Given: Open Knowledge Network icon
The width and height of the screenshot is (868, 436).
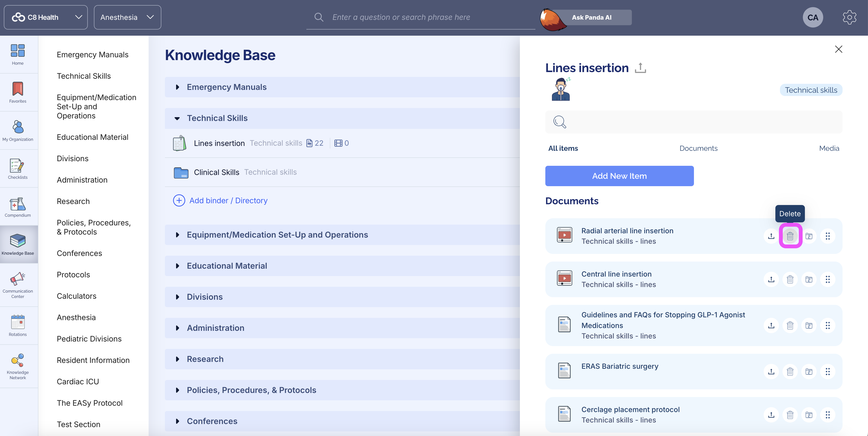Looking at the screenshot, I should [x=18, y=360].
